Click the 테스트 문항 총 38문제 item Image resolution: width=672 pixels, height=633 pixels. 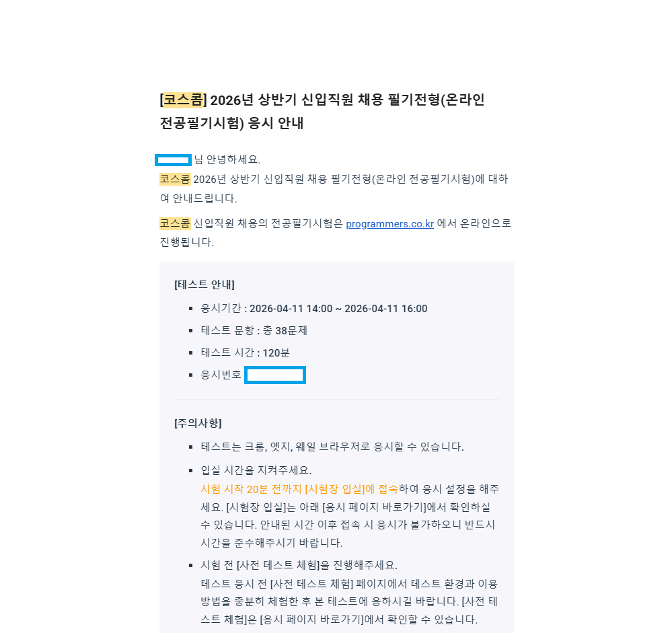[x=254, y=331]
